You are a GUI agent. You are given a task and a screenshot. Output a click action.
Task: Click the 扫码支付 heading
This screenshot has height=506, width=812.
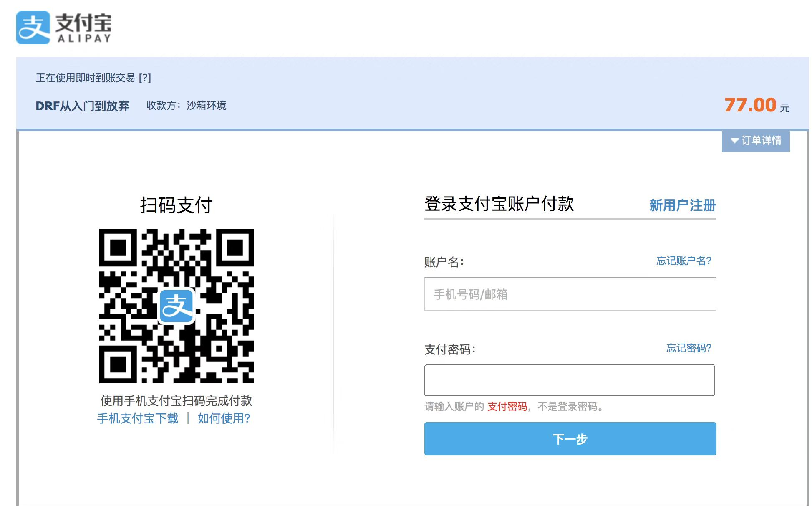click(x=176, y=205)
